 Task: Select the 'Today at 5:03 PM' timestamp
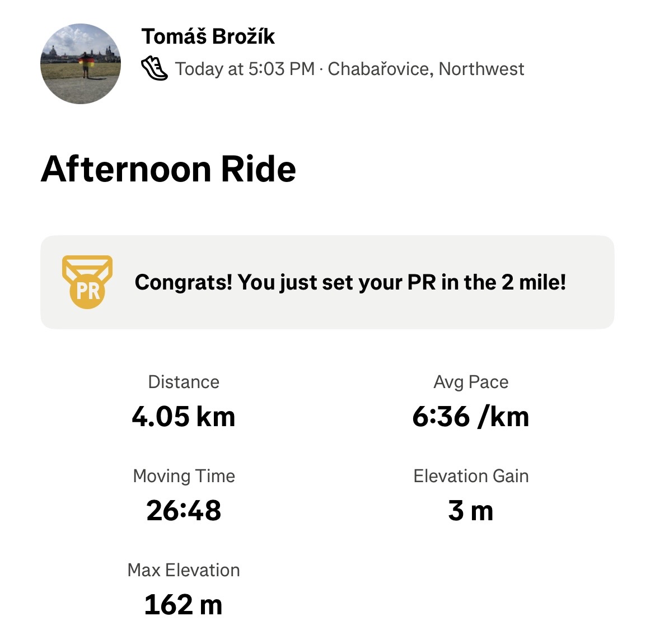(x=245, y=69)
